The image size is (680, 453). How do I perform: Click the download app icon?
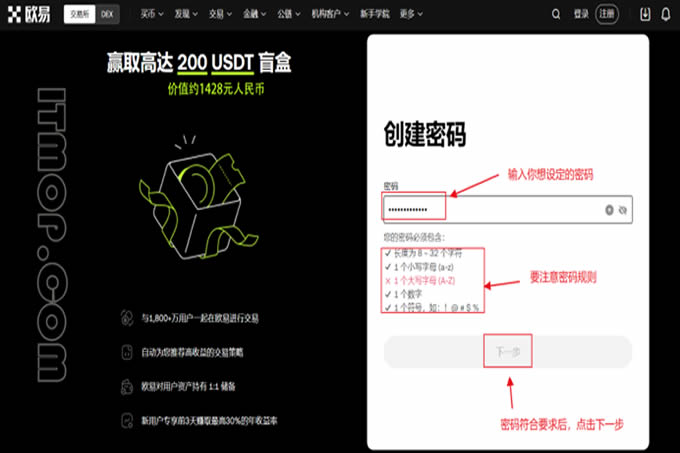[642, 14]
